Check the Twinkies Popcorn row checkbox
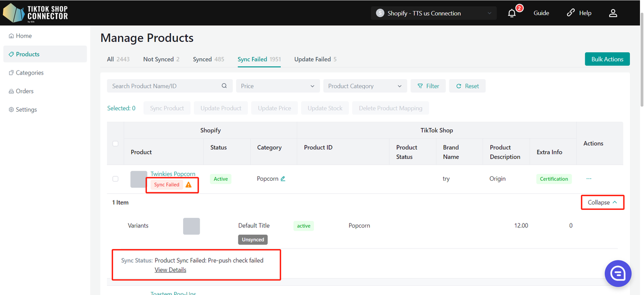The width and height of the screenshot is (644, 295). tap(115, 179)
